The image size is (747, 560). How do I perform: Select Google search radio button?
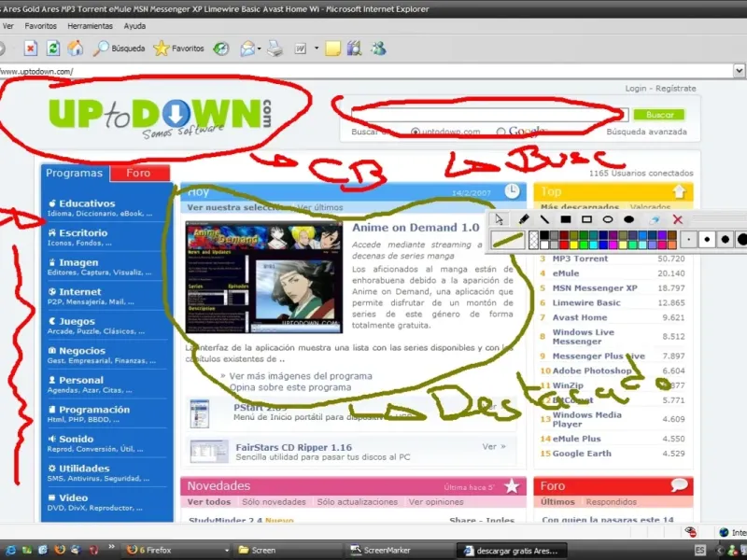(x=500, y=132)
